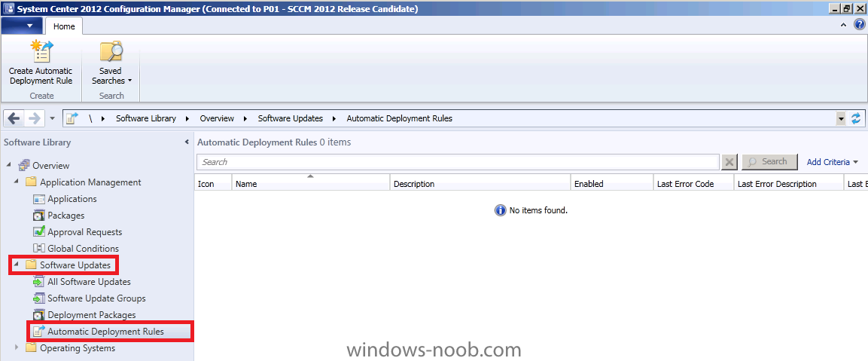Screen dimensions: 868x361
Task: Sort by the Enabled column header
Action: coord(612,184)
